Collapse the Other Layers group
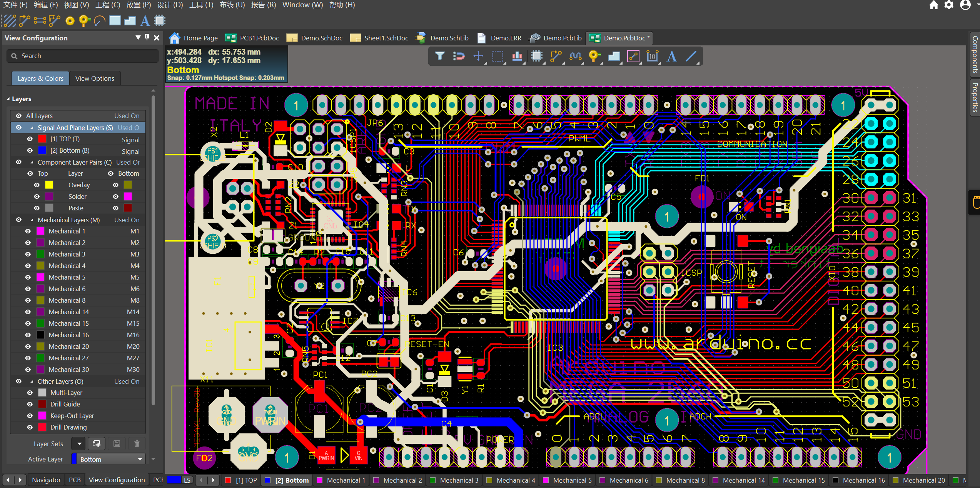This screenshot has height=488, width=980. [32, 381]
